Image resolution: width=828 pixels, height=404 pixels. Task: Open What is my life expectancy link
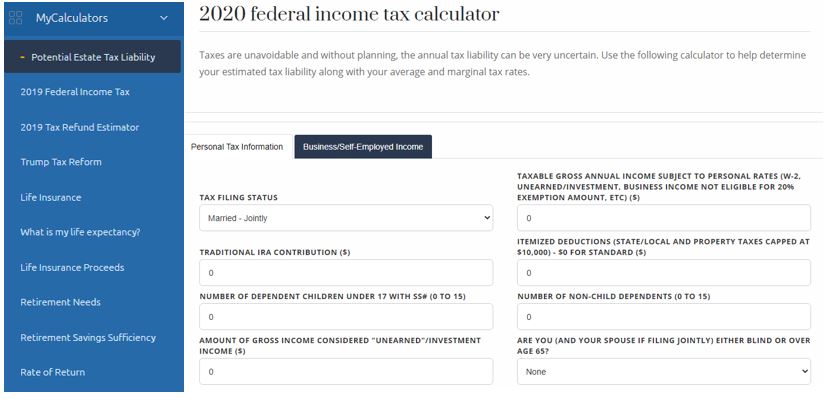[80, 232]
